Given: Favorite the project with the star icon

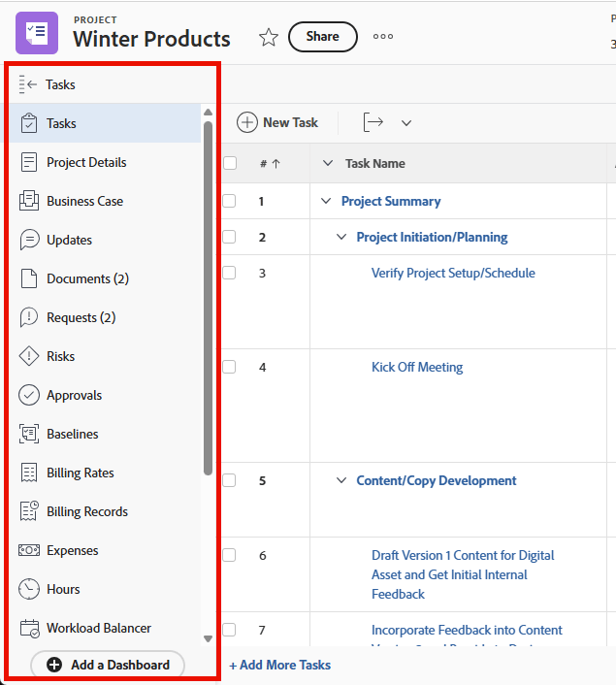Looking at the screenshot, I should (269, 37).
